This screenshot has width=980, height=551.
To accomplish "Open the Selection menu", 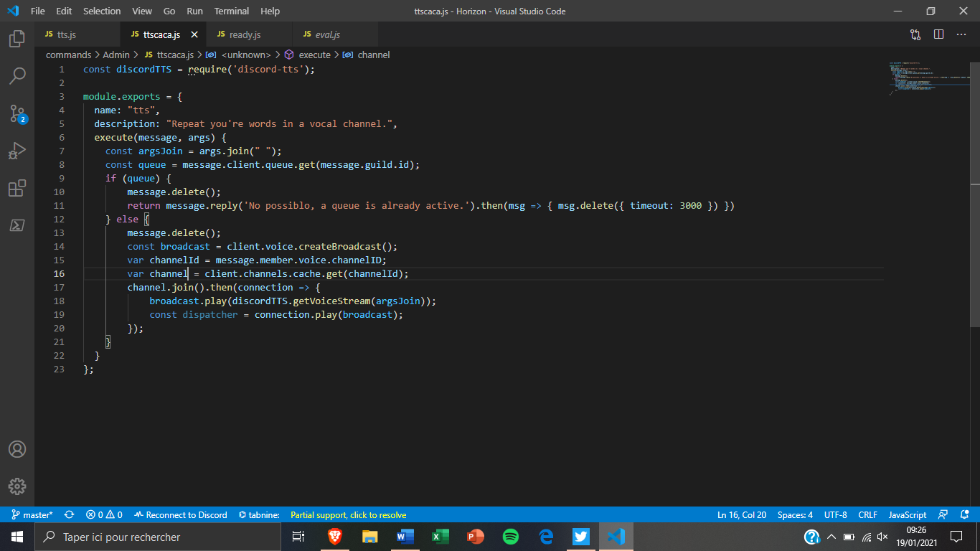I will (102, 11).
